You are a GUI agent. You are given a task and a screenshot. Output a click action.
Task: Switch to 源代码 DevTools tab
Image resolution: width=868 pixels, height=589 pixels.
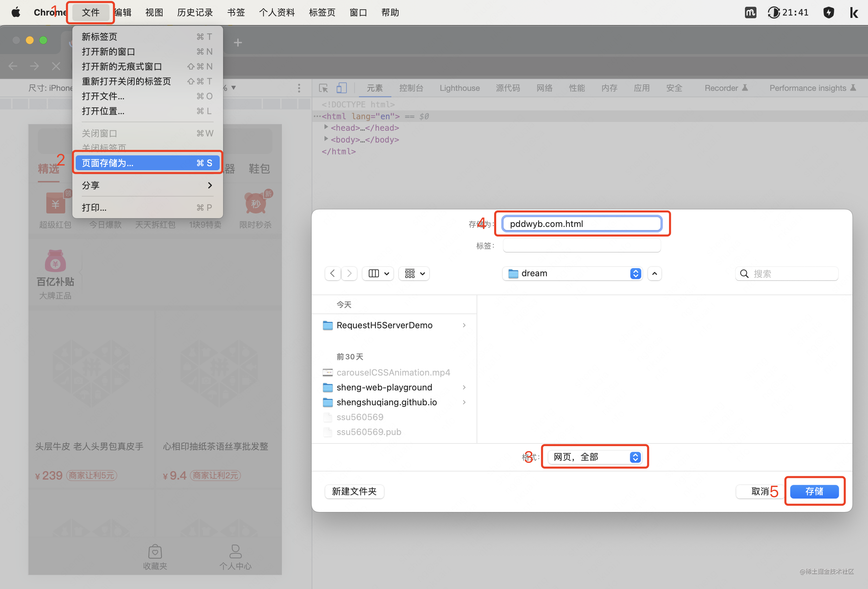[x=508, y=88]
